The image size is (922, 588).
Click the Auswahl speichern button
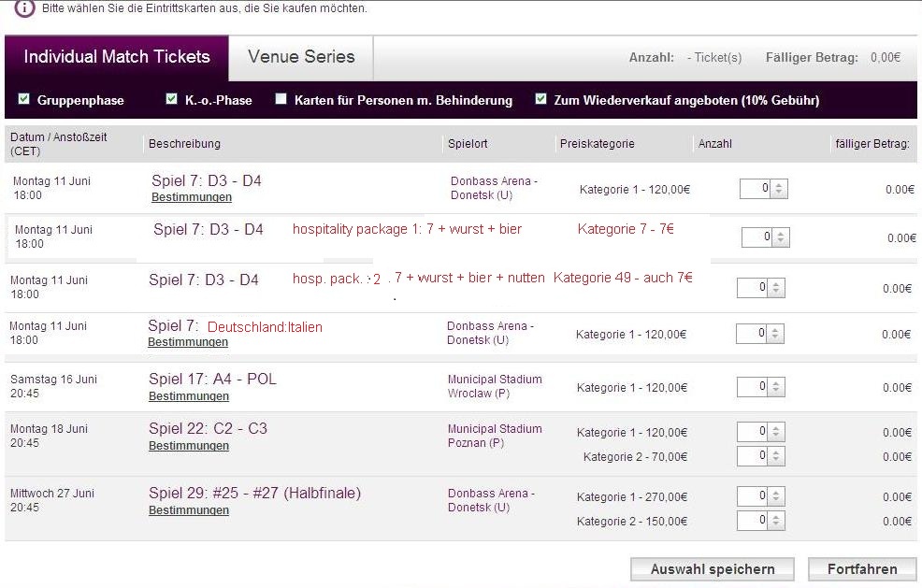(x=713, y=568)
